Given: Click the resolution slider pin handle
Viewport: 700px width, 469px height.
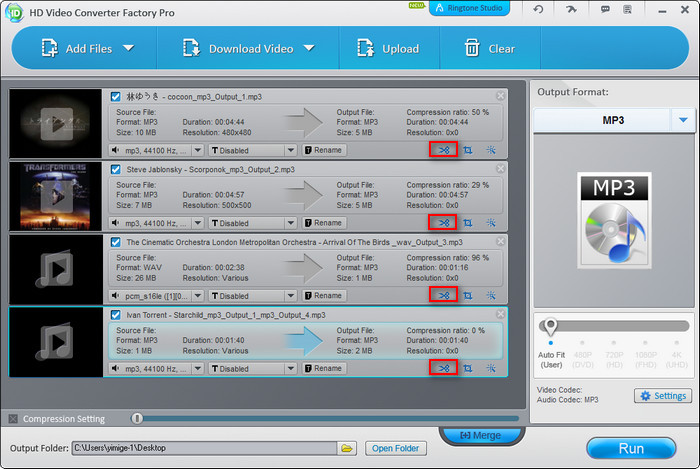Looking at the screenshot, I should [550, 327].
